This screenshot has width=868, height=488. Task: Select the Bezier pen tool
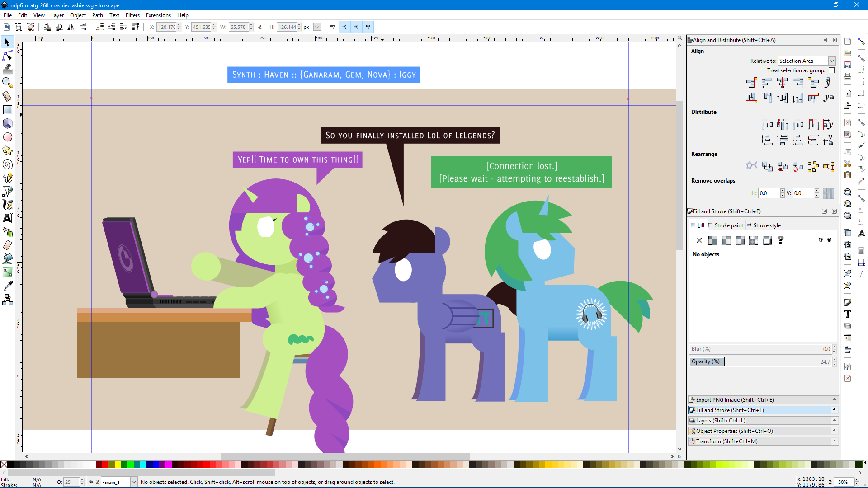[7, 191]
